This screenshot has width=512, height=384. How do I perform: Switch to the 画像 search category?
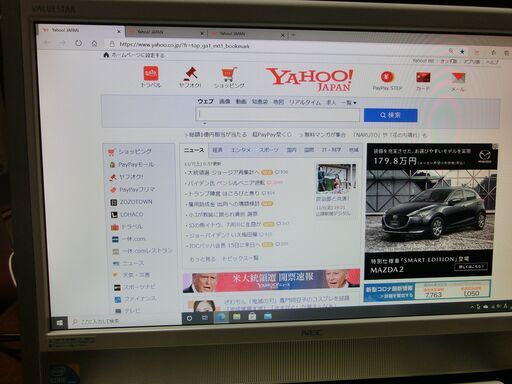(x=225, y=101)
